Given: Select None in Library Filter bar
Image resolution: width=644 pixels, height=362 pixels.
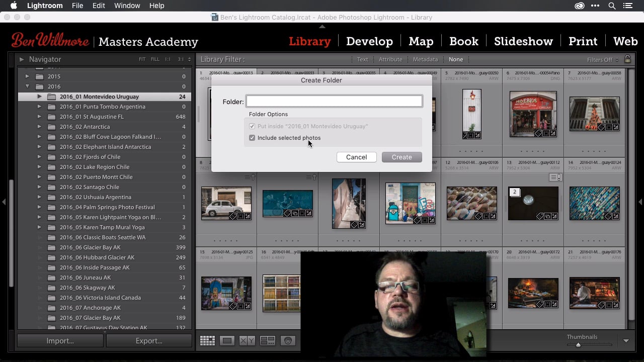Looking at the screenshot, I should point(456,59).
